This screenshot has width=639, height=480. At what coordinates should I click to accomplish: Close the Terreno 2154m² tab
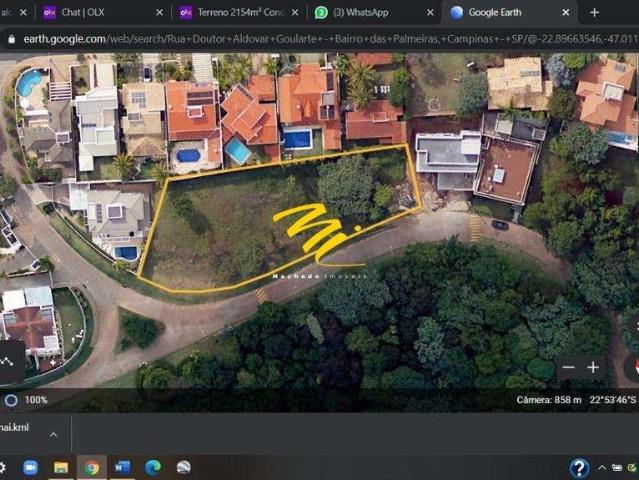coord(295,13)
